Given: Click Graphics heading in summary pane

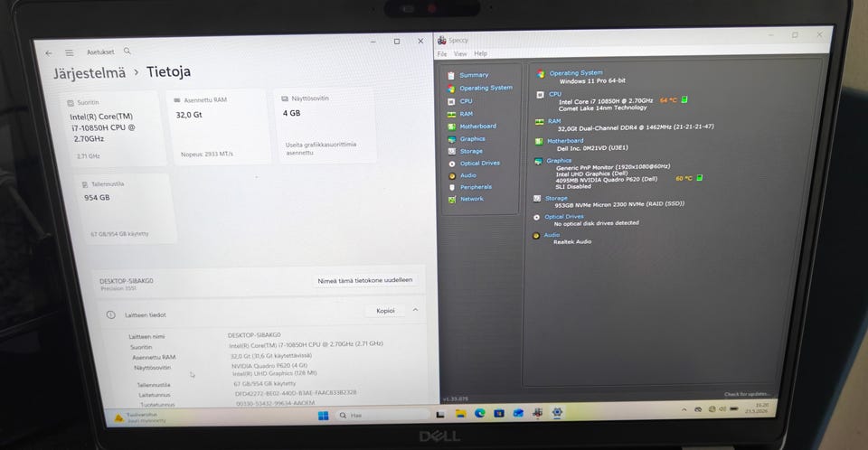Looking at the screenshot, I should tap(559, 161).
